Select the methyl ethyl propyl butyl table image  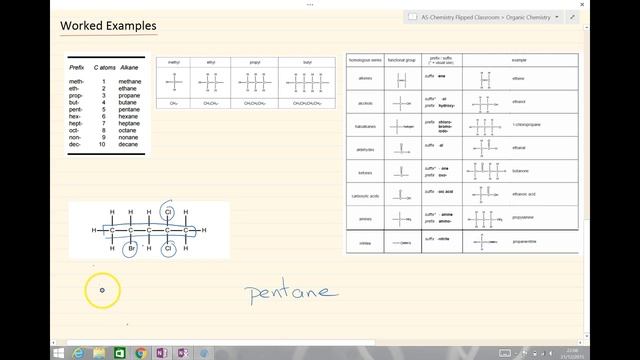(246, 83)
